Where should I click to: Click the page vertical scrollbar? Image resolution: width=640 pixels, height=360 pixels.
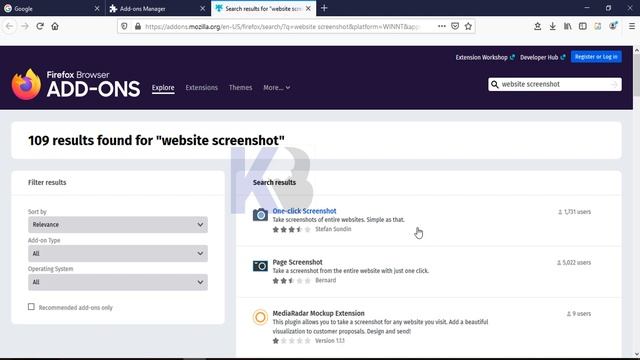[636, 76]
